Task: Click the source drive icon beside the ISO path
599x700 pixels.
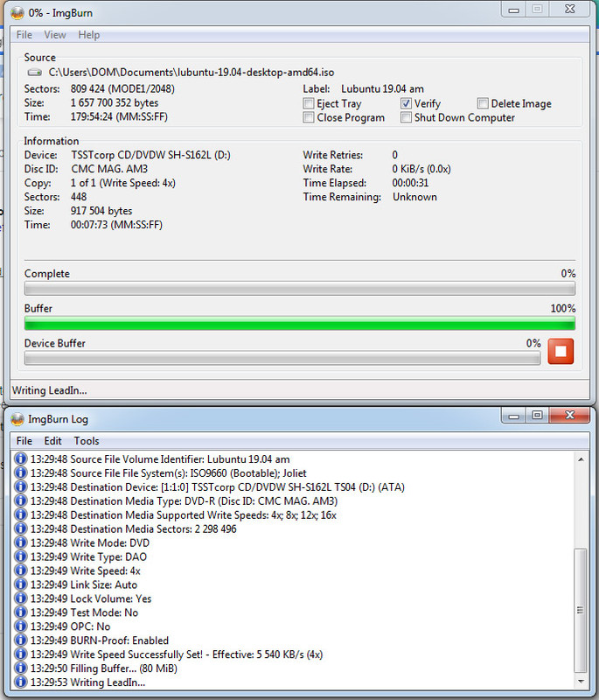Action: 34,73
